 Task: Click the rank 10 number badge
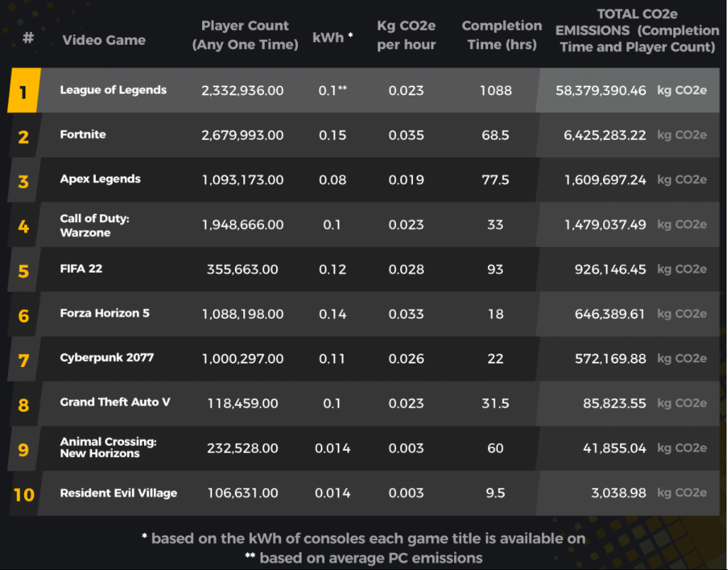click(x=23, y=494)
